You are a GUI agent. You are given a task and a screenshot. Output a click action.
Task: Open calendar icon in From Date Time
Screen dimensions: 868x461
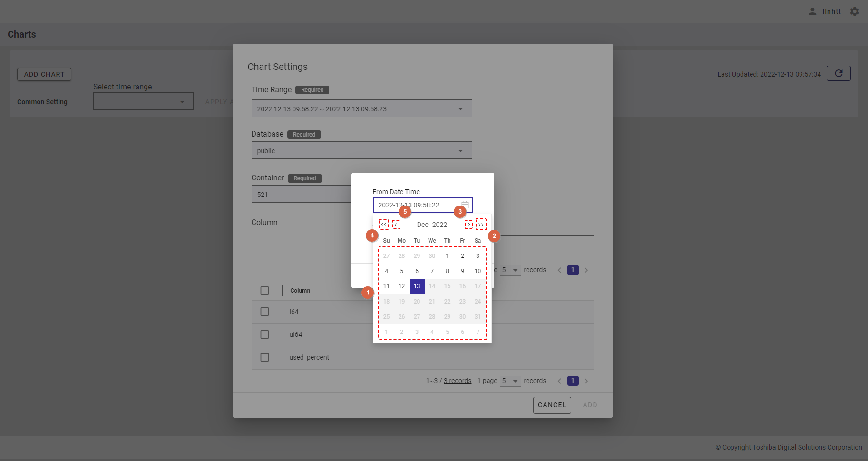click(465, 205)
